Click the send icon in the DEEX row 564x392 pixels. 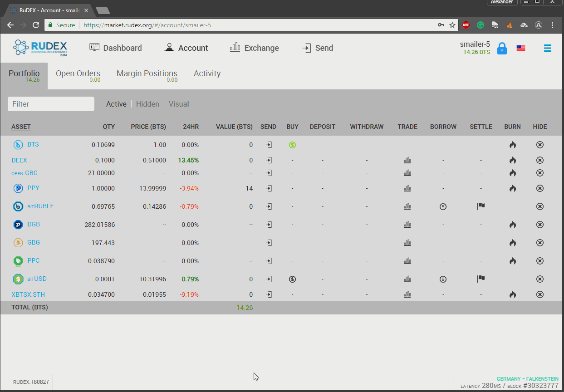(x=269, y=160)
